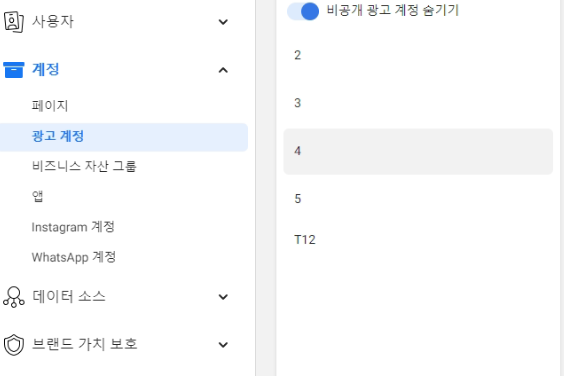Expand the 사용자 section chevron

pyautogui.click(x=223, y=22)
